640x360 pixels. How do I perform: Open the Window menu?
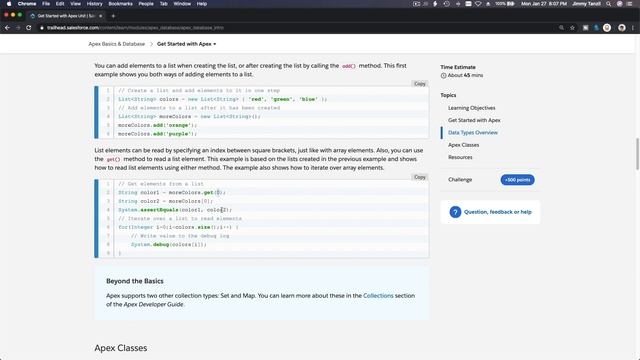pyautogui.click(x=182, y=4)
